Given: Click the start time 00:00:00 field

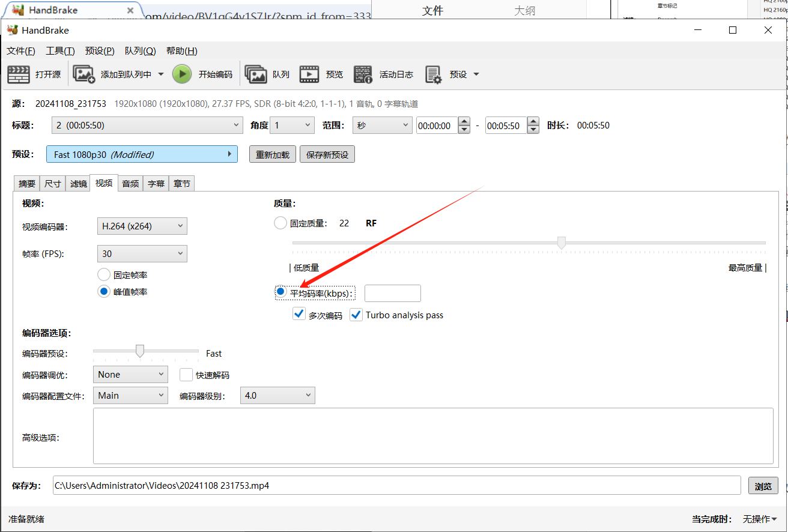Looking at the screenshot, I should [437, 125].
